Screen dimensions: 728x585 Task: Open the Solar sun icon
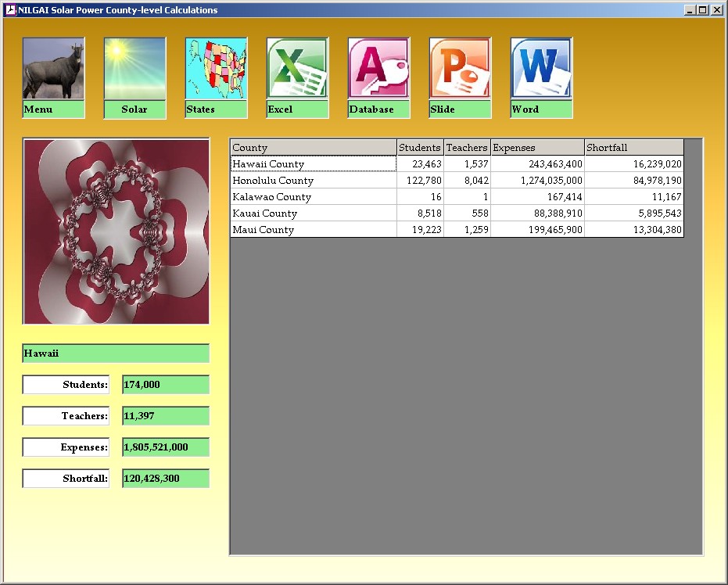pyautogui.click(x=134, y=69)
